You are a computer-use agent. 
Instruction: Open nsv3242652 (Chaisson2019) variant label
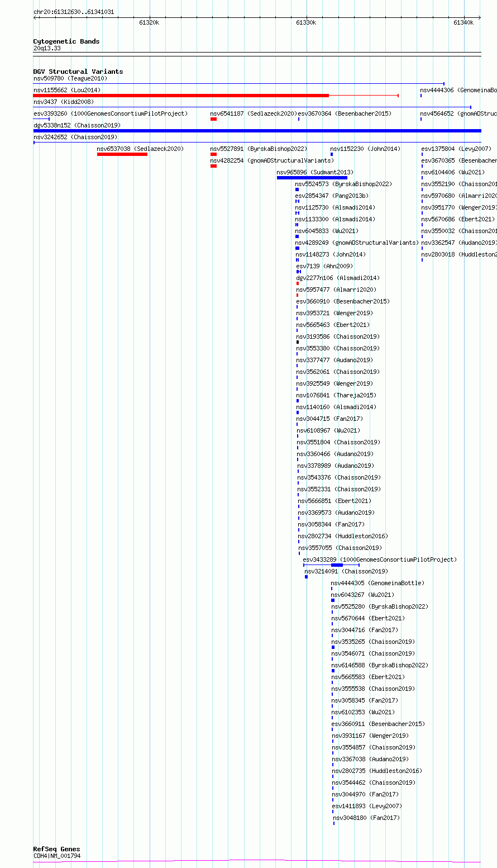click(x=75, y=137)
